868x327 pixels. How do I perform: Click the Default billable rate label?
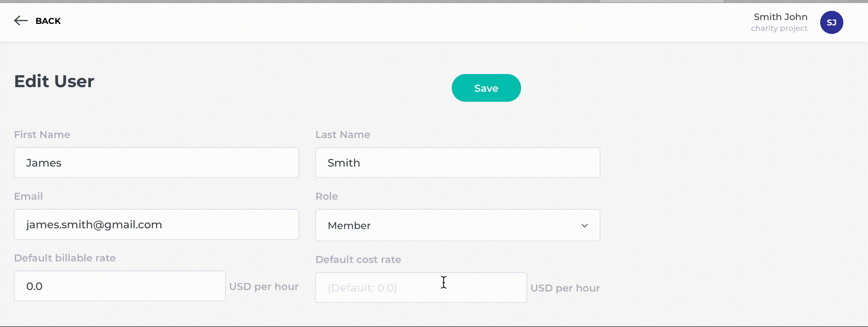click(x=65, y=258)
